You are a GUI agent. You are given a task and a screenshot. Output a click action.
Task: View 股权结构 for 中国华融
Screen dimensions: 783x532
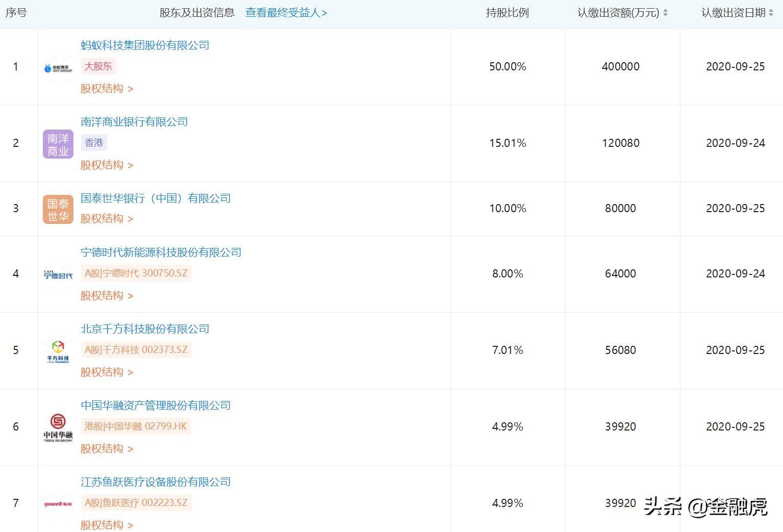pos(107,449)
